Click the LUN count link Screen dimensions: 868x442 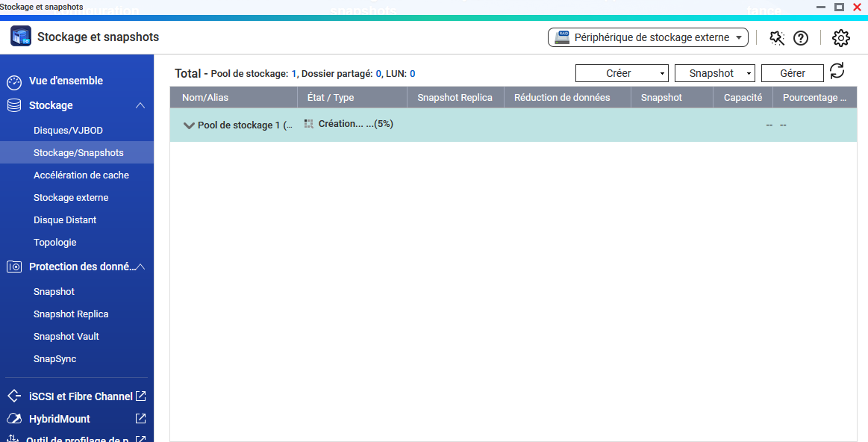(412, 74)
